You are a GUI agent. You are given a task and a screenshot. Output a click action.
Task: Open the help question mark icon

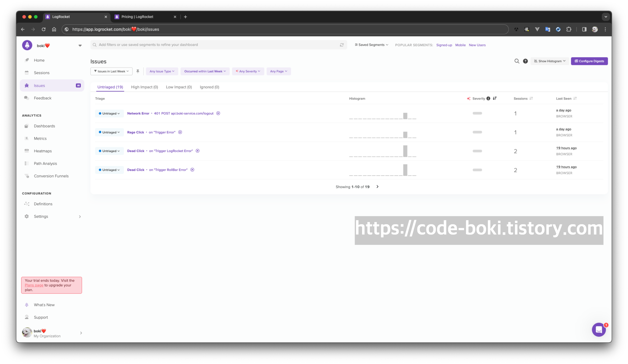click(x=525, y=61)
